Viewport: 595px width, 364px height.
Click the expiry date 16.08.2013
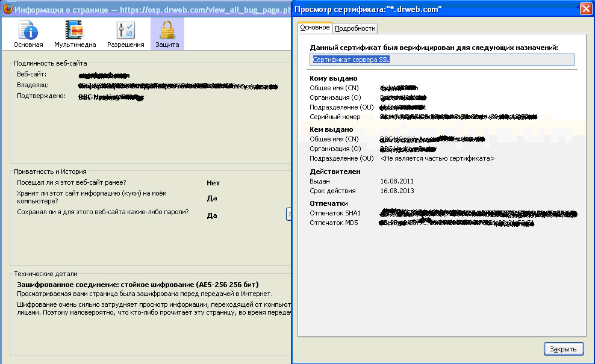click(x=397, y=191)
